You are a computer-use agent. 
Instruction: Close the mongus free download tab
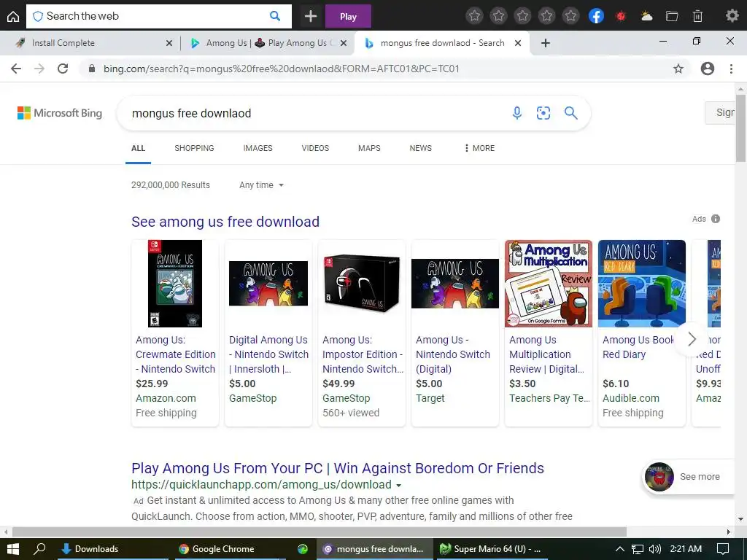coord(518,43)
